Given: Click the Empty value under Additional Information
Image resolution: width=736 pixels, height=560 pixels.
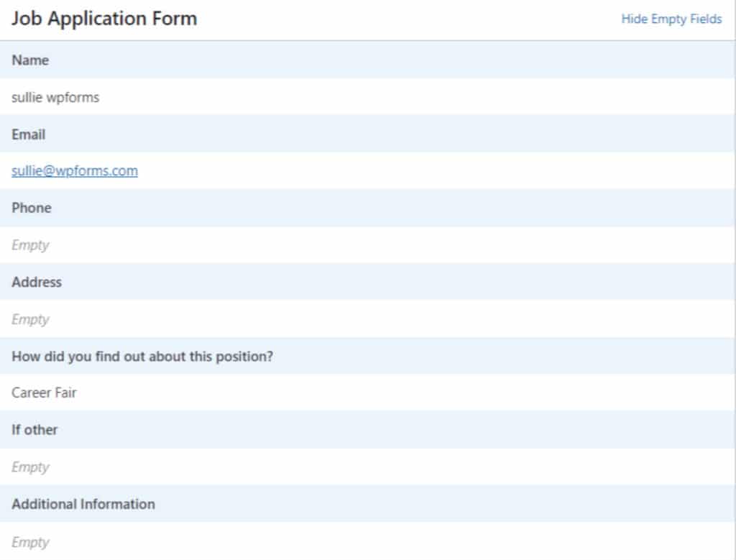Looking at the screenshot, I should click(x=30, y=541).
